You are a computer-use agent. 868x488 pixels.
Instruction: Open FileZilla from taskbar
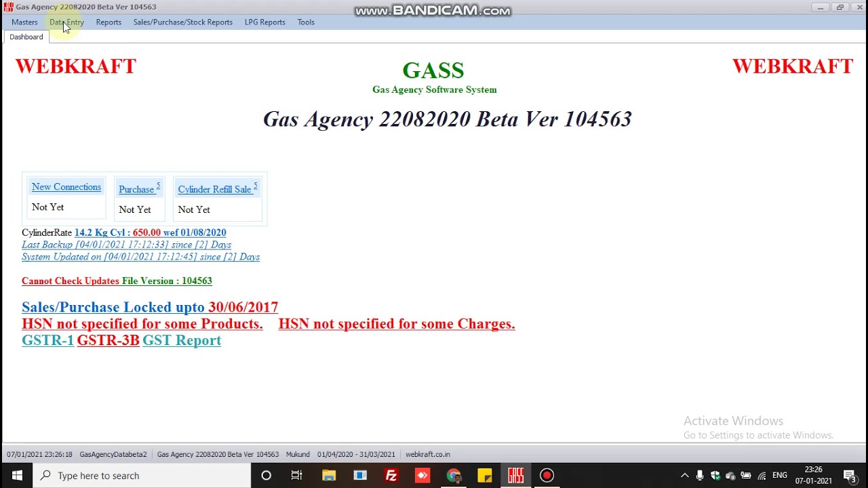(391, 475)
